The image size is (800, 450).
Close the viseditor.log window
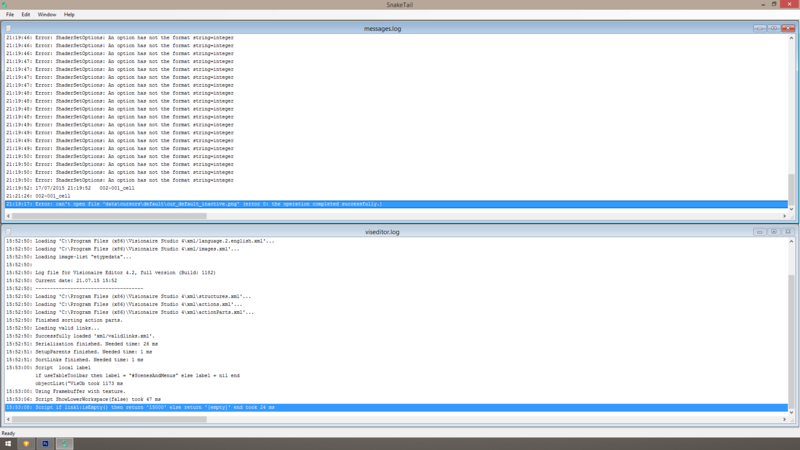(787, 229)
